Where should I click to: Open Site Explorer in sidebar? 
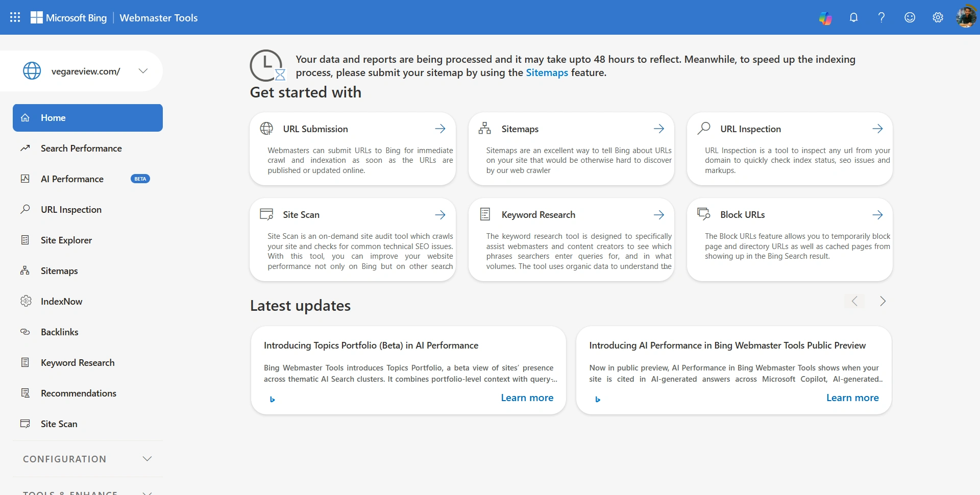88,240
